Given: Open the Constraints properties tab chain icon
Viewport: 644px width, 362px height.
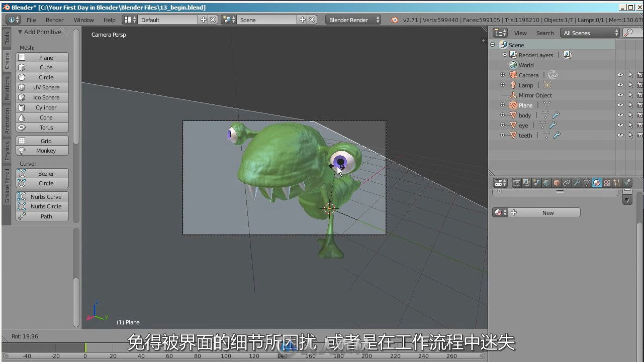Looking at the screenshot, I should [567, 183].
